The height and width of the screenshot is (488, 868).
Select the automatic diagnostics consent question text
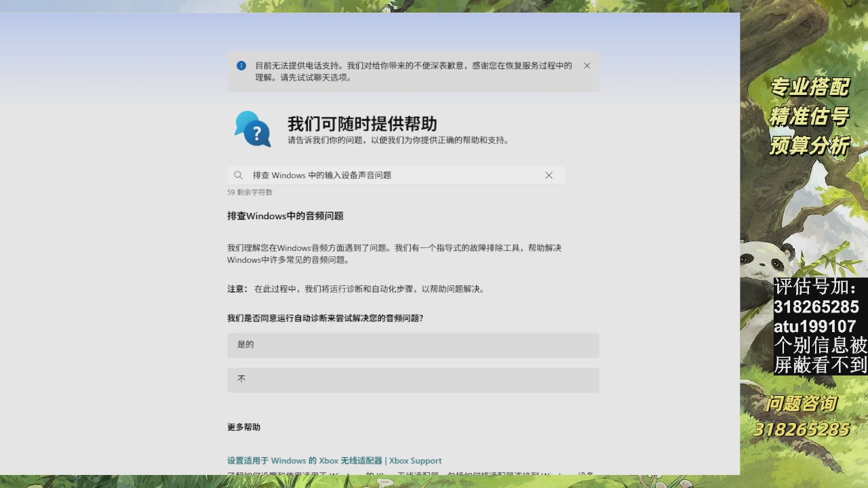coord(325,318)
